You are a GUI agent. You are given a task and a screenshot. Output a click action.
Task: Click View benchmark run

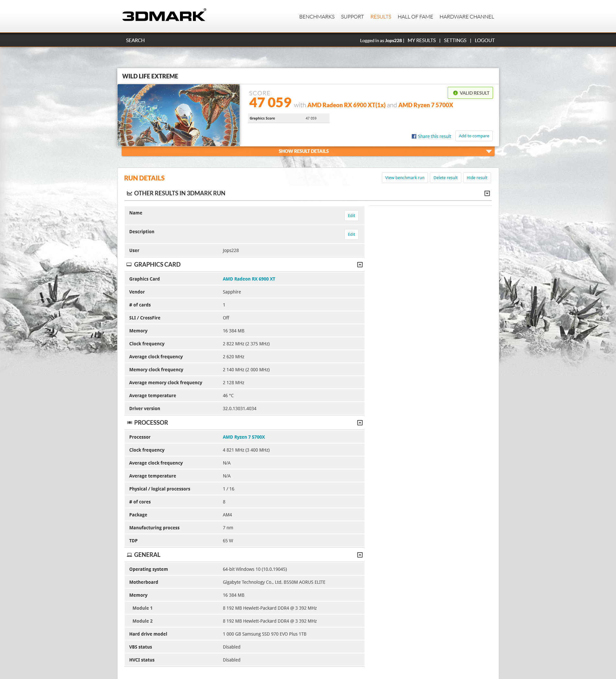tap(405, 178)
